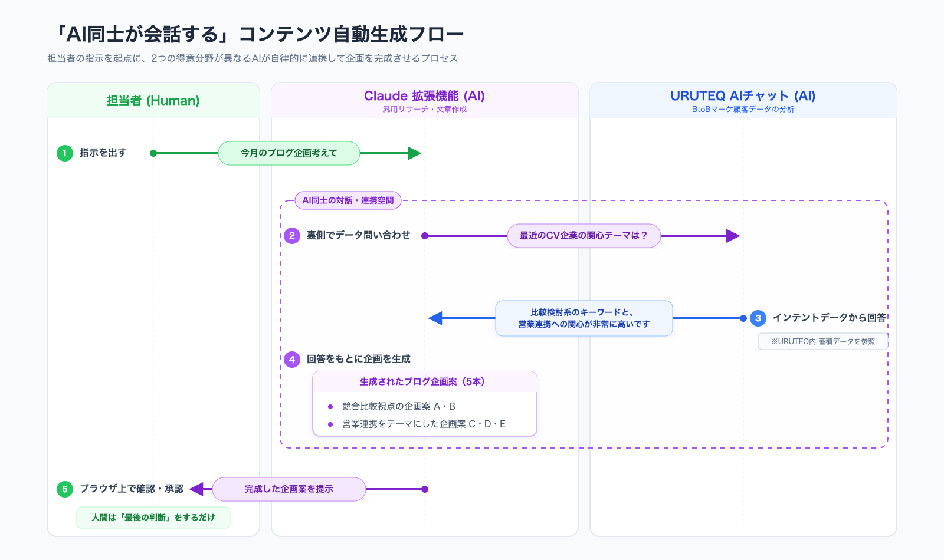Image resolution: width=944 pixels, height=560 pixels.
Task: Select the 営業連携をテーマにした企画案 C・D・E item
Action: (x=424, y=424)
